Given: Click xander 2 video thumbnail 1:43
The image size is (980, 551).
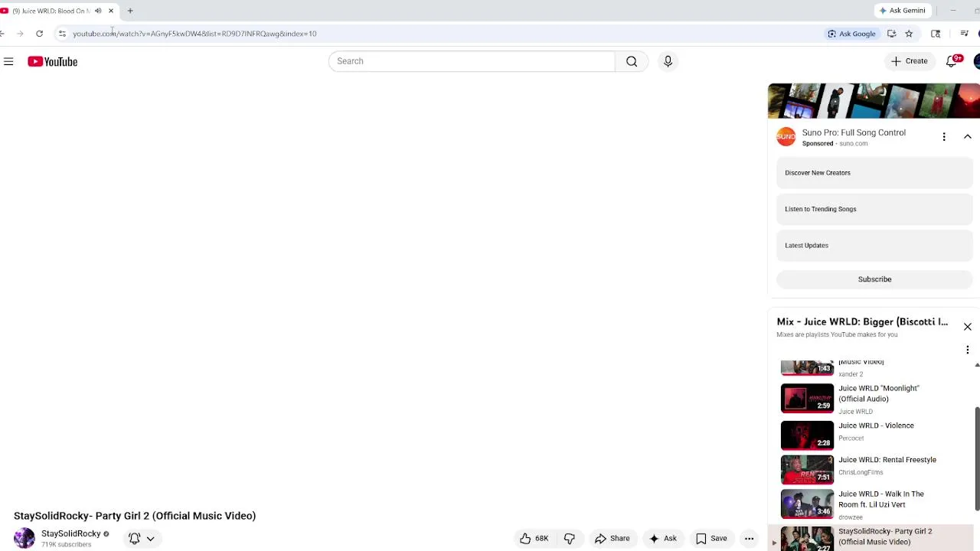Looking at the screenshot, I should (807, 368).
